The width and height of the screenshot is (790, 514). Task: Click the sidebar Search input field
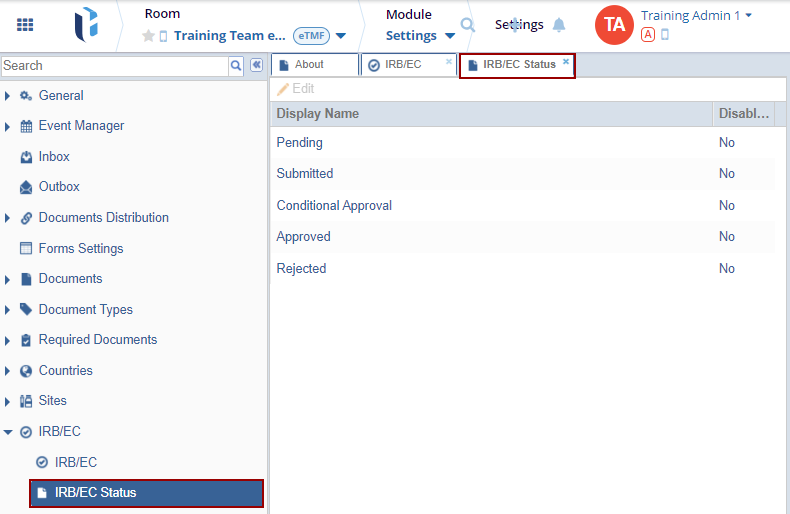pos(114,66)
